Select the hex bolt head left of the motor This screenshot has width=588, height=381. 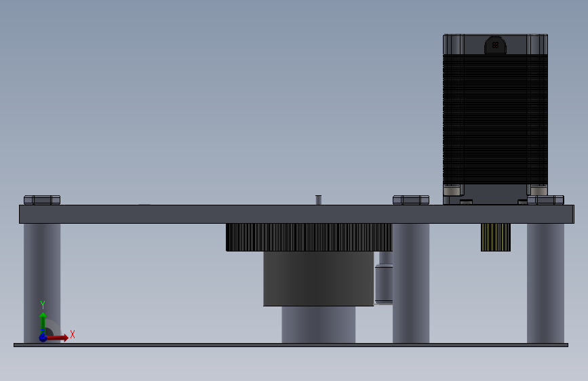pos(411,200)
